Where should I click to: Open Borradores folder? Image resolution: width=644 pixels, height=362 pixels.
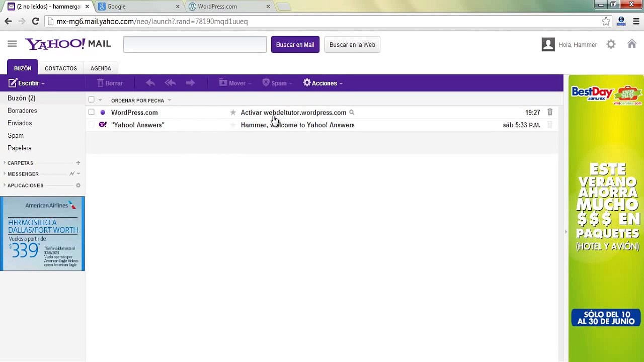pyautogui.click(x=22, y=111)
